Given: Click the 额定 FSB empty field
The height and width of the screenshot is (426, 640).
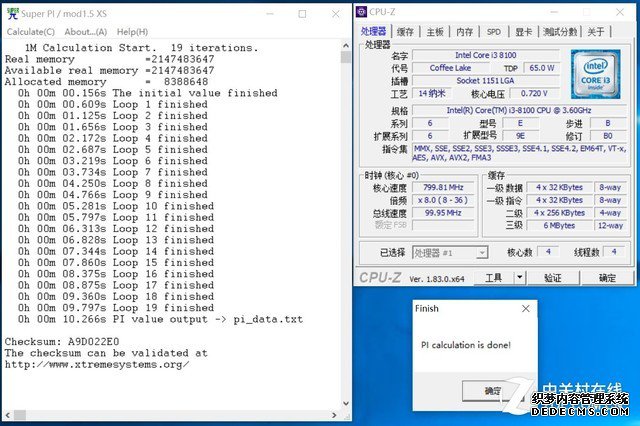Looking at the screenshot, I should [x=443, y=225].
